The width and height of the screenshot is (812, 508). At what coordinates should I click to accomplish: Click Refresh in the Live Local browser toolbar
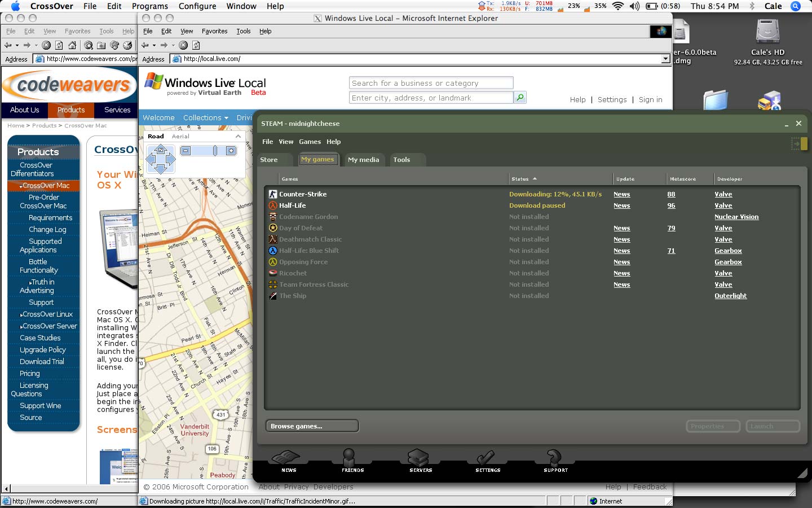[x=196, y=45]
